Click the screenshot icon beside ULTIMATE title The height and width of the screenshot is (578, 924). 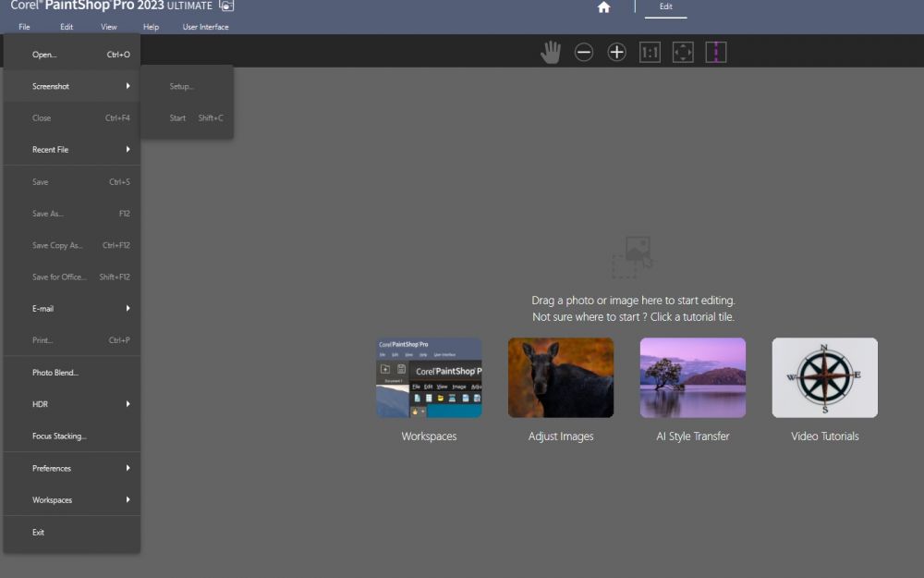pos(226,6)
